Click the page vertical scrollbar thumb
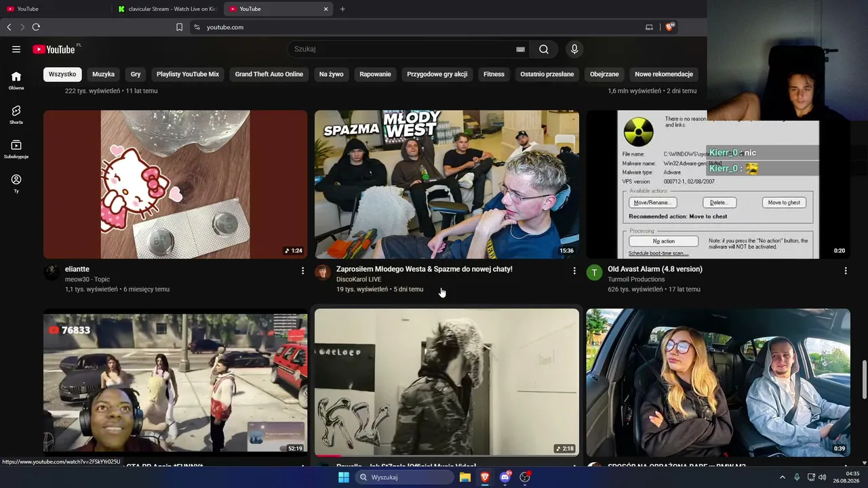Viewport: 868px width, 488px height. [x=864, y=380]
